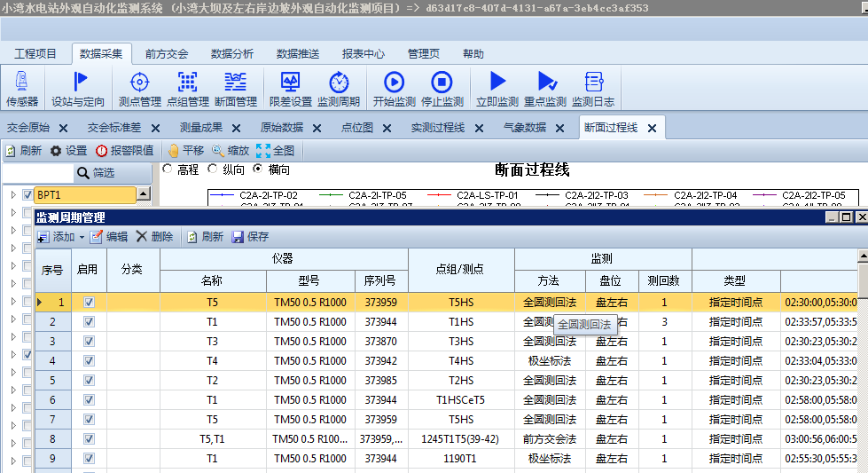Expand the BPT1 tree node

[x=13, y=195]
